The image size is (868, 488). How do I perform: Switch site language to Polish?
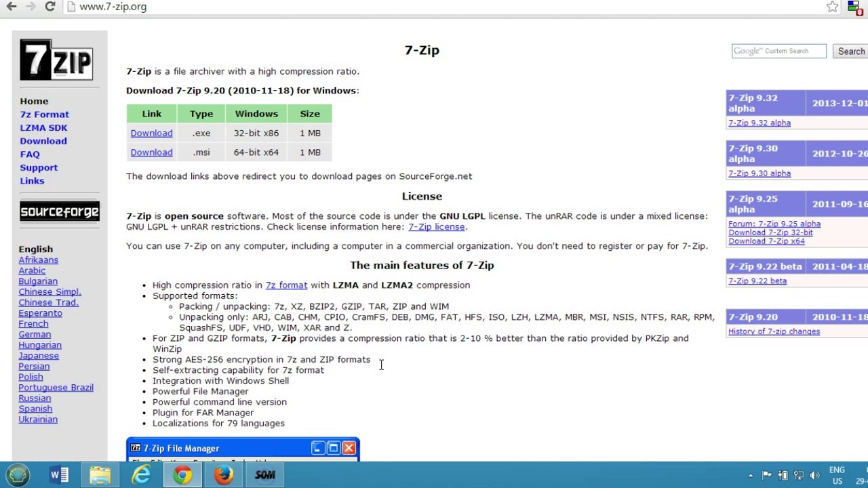pos(31,377)
